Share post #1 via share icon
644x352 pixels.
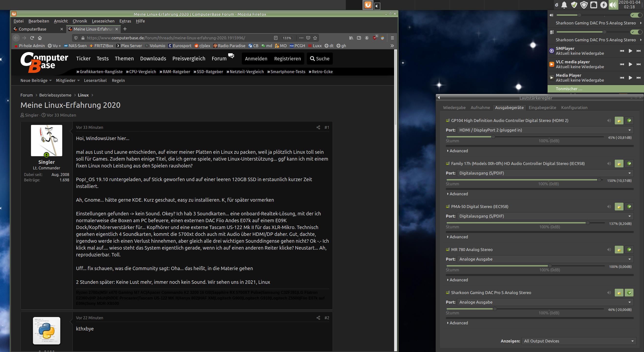pos(318,127)
